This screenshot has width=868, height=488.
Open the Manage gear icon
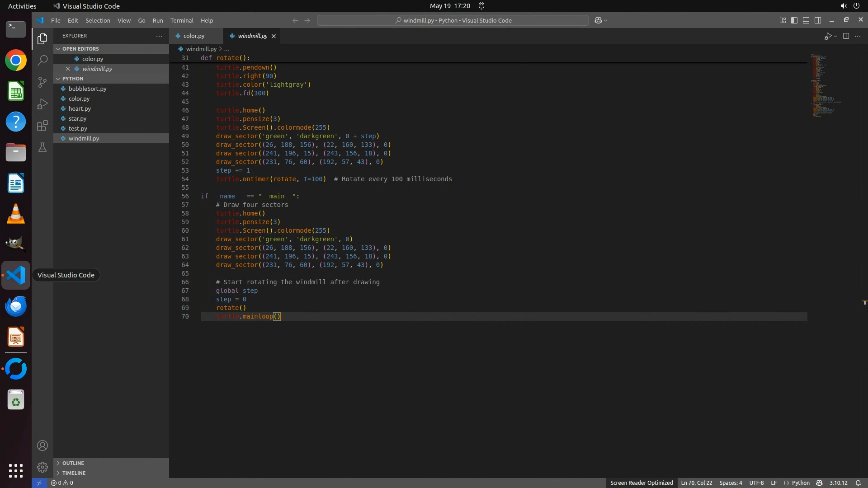(x=42, y=467)
